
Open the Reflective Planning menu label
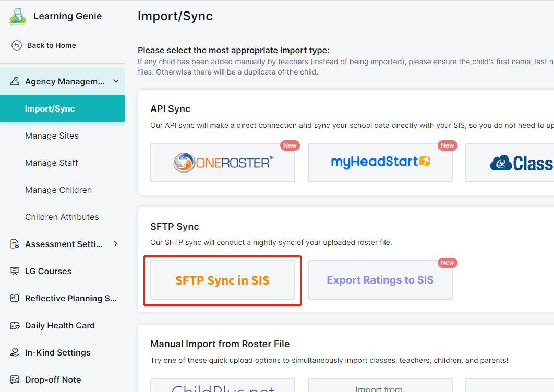pyautogui.click(x=70, y=298)
